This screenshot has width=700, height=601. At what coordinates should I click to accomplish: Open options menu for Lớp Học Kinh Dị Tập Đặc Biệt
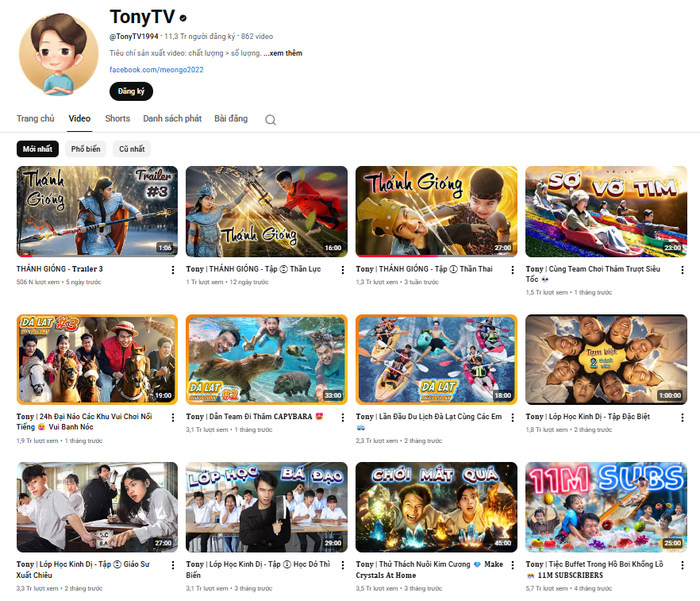pos(682,417)
